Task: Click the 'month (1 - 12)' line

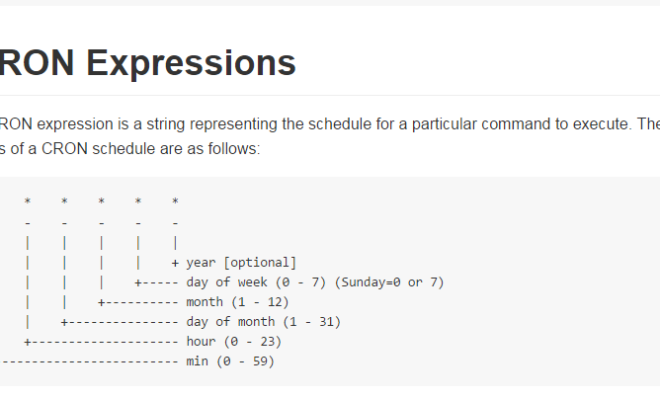Action: pyautogui.click(x=237, y=302)
